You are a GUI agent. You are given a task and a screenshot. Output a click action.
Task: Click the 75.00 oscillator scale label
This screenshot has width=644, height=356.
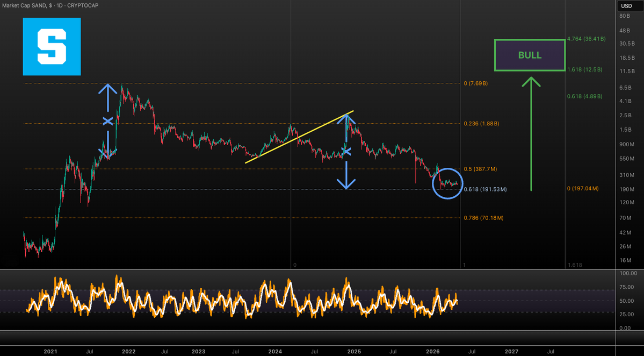(628, 287)
